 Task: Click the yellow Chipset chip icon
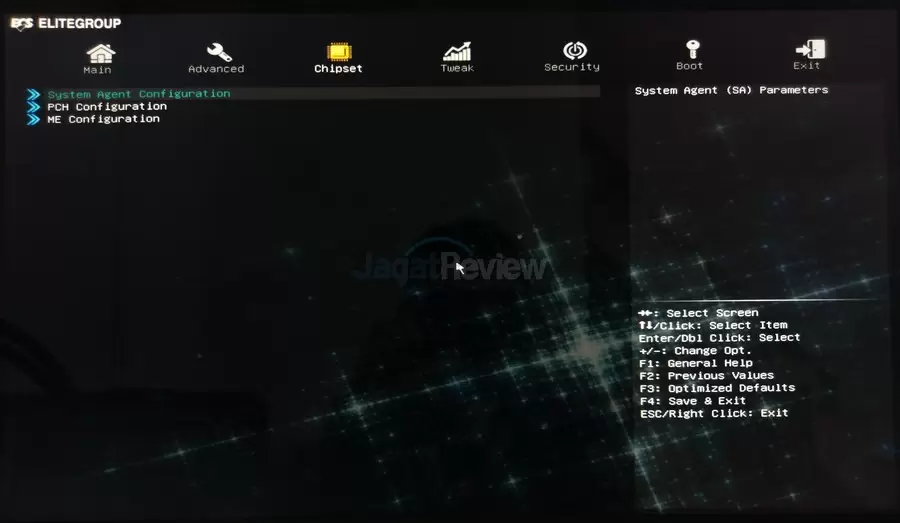tap(338, 51)
